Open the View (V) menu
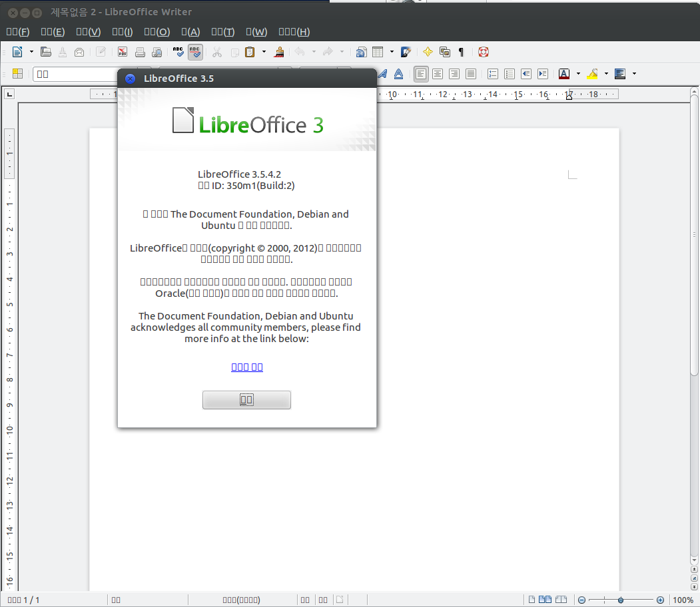This screenshot has height=607, width=700. [89, 32]
